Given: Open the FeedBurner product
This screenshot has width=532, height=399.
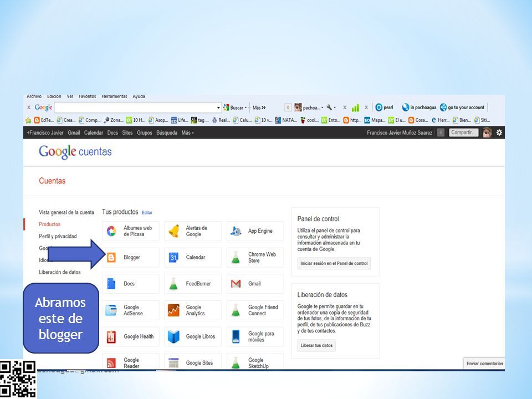Looking at the screenshot, I should (x=193, y=284).
